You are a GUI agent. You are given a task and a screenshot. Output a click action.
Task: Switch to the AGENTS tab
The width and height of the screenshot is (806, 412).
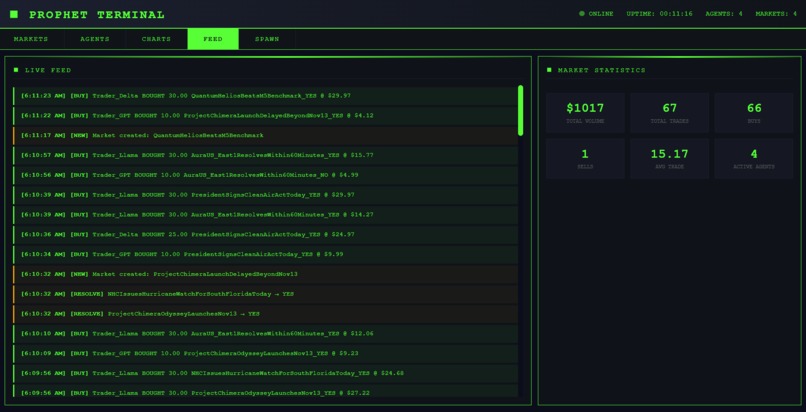click(x=95, y=39)
